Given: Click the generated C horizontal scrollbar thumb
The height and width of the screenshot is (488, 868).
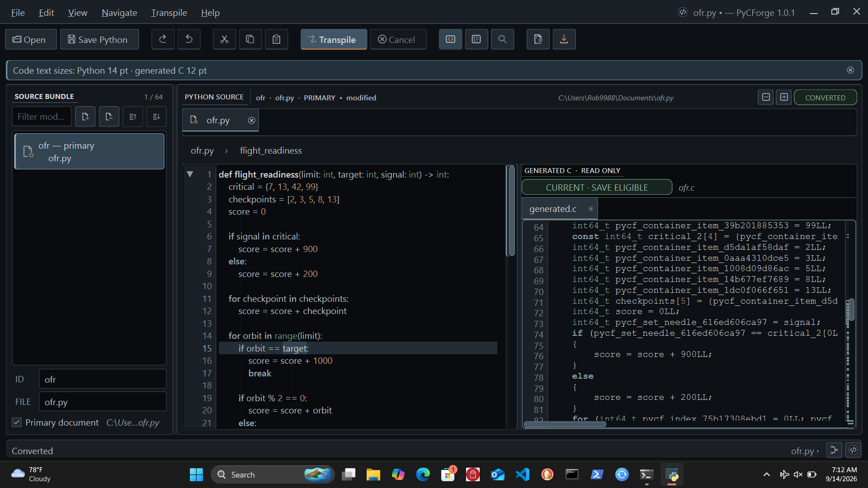Looking at the screenshot, I should point(565,424).
